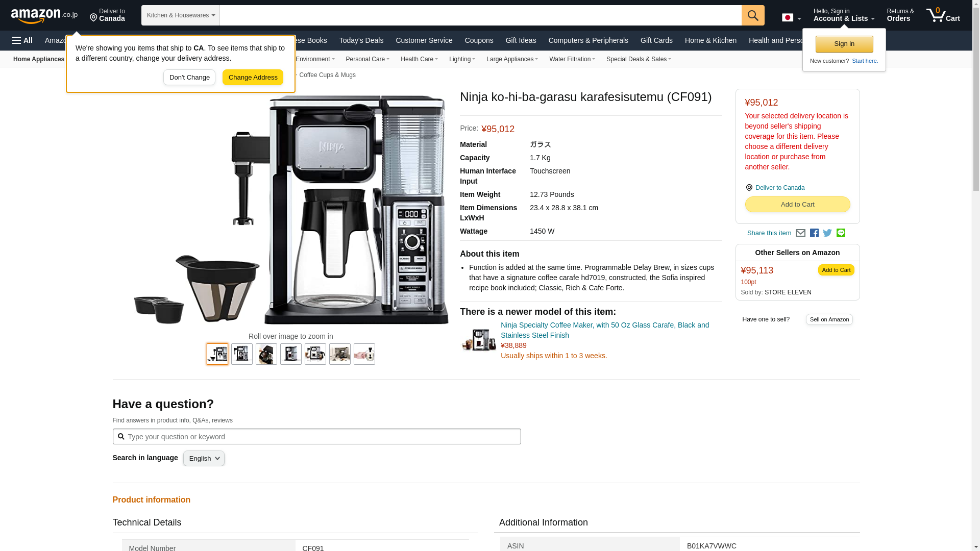This screenshot has height=551, width=980.
Task: Share this item on Twitter
Action: pos(827,233)
